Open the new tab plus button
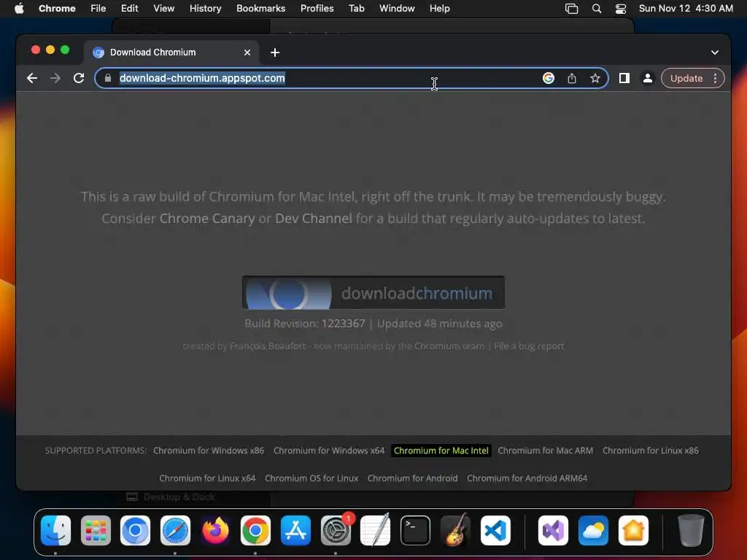Viewport: 747px width, 560px height. click(275, 52)
